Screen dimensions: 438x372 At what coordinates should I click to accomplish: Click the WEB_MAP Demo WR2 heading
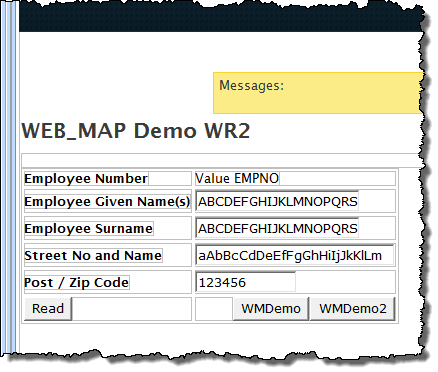(136, 131)
